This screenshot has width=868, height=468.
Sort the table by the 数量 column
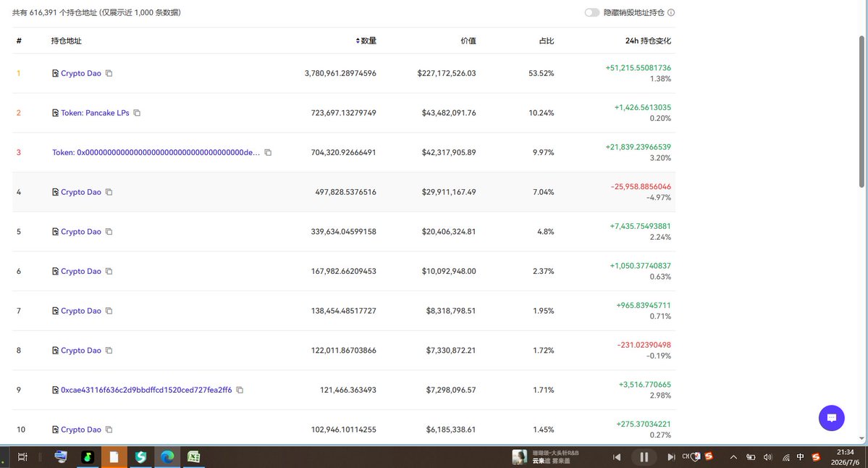click(x=366, y=41)
